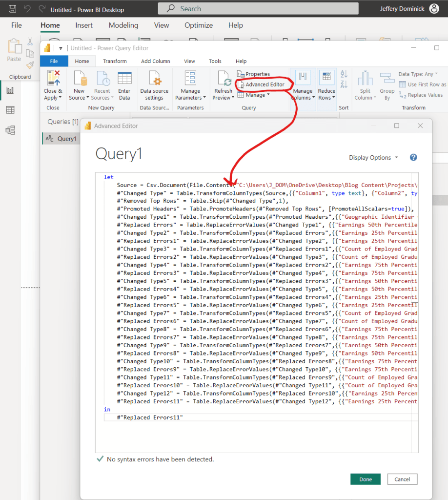Select Query1 in the Queries pane
Viewport: 448px width, 500px height.
[x=67, y=139]
